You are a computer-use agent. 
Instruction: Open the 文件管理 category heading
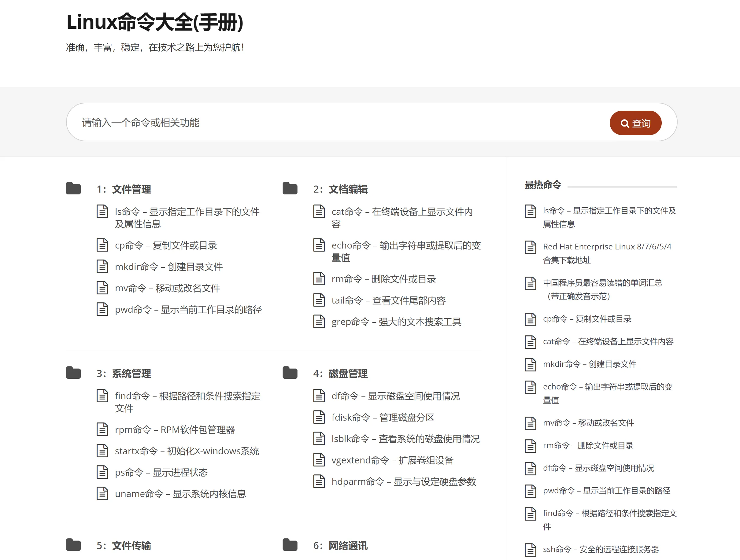pos(131,189)
